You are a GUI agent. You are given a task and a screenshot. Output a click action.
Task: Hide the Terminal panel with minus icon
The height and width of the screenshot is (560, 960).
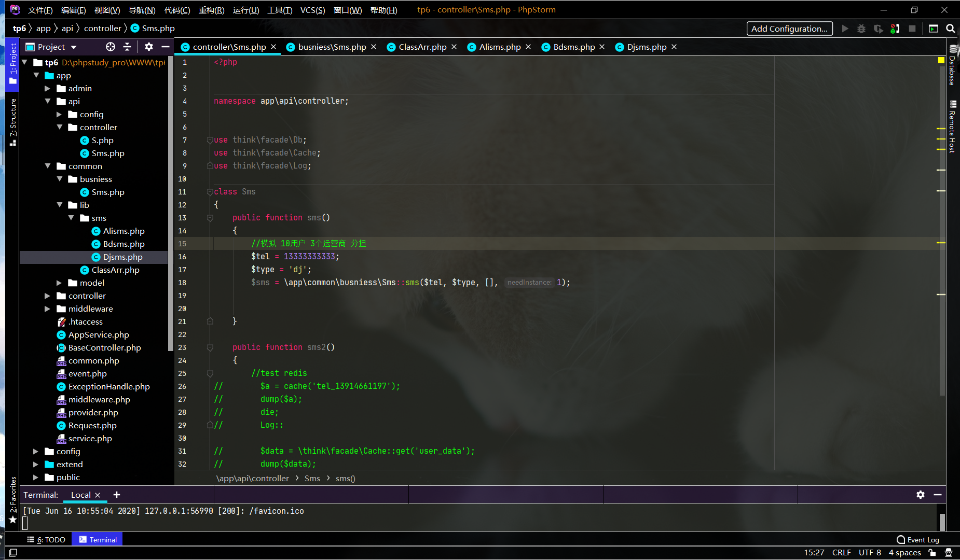[x=938, y=495]
